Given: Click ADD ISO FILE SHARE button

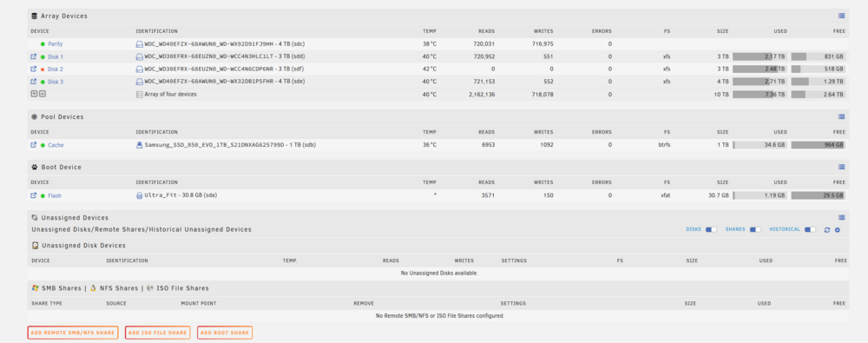Looking at the screenshot, I should (x=158, y=333).
